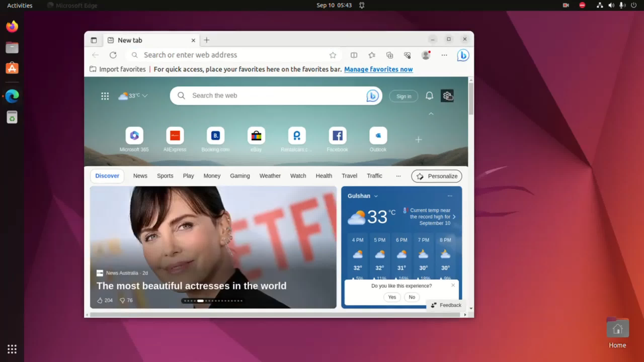Open the actresses article headline
Viewport: 644px width, 362px height.
191,286
